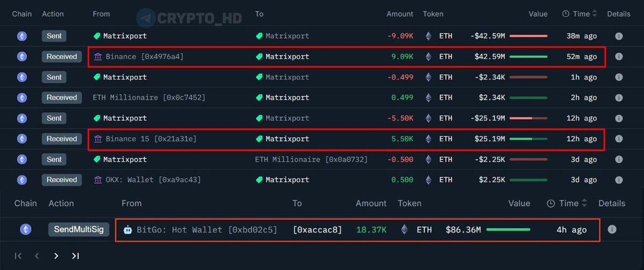
Task: Click info icon on -0.500 ETH row
Action: pyautogui.click(x=619, y=159)
